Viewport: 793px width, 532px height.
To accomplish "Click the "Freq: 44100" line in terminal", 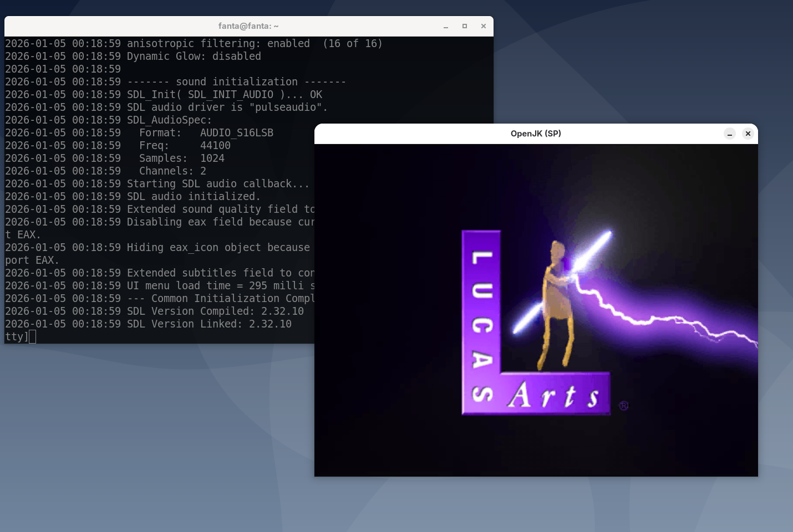I will (185, 146).
